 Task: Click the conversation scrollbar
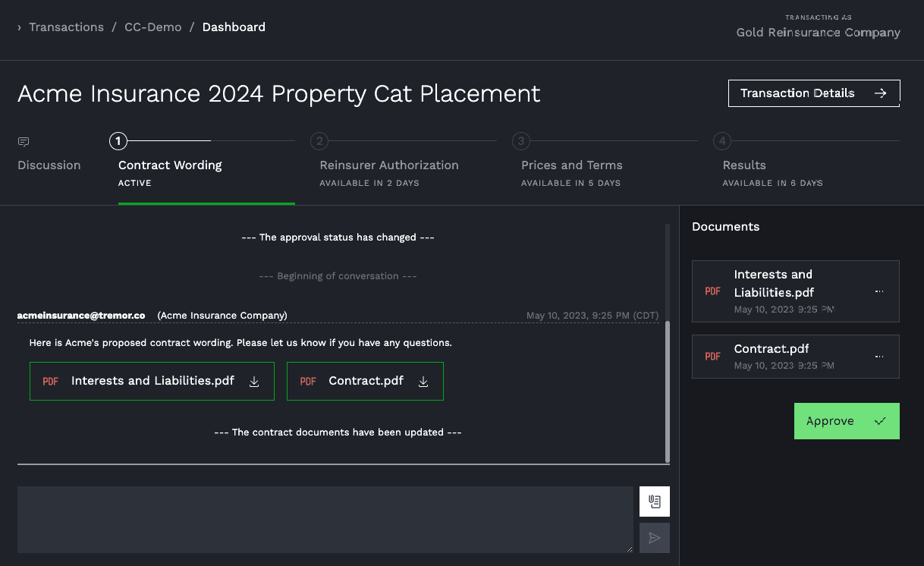pos(667,391)
